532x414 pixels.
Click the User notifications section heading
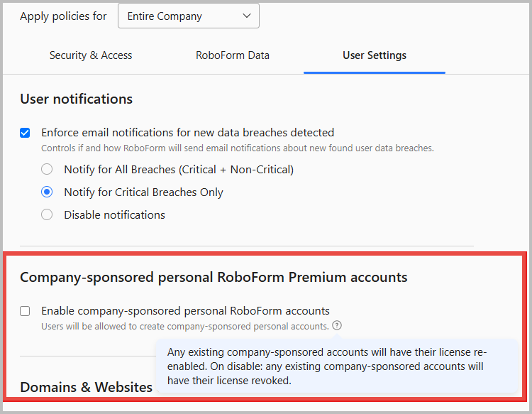coord(76,99)
